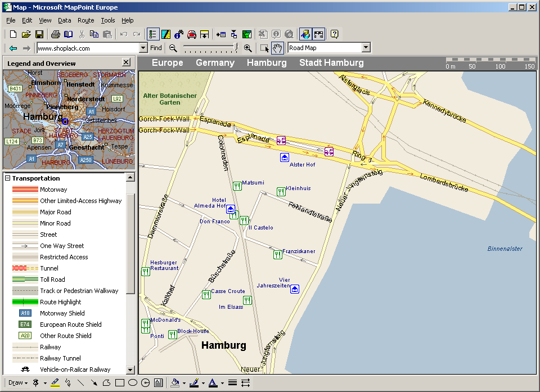Activate the Pan hand tool
The image size is (540, 392).
click(277, 48)
